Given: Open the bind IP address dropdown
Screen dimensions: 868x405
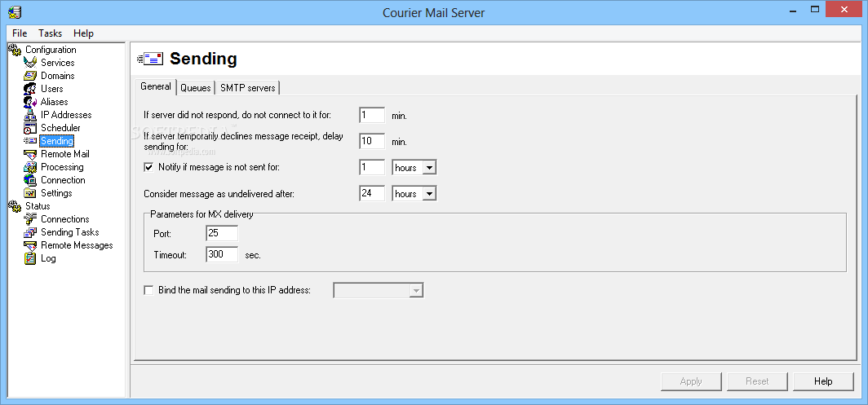Looking at the screenshot, I should coord(416,290).
